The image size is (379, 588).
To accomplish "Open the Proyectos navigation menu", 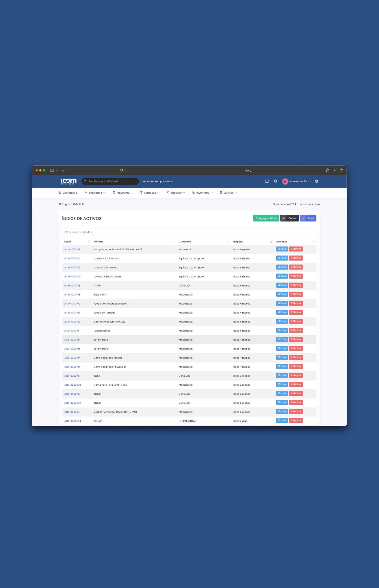I will [x=123, y=193].
